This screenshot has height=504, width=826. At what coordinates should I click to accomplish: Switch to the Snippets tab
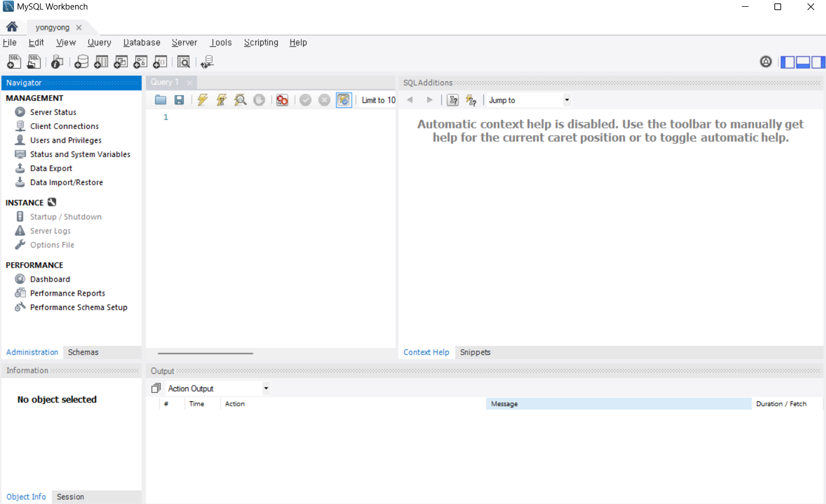click(475, 352)
